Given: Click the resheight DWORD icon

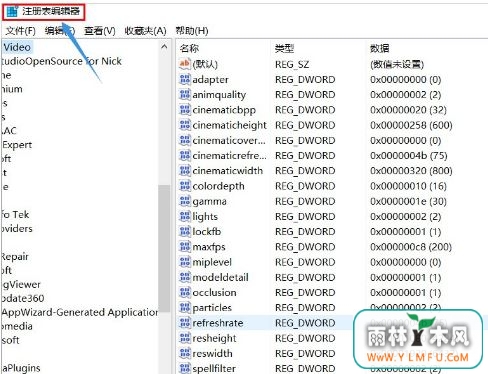Looking at the screenshot, I should (185, 338).
